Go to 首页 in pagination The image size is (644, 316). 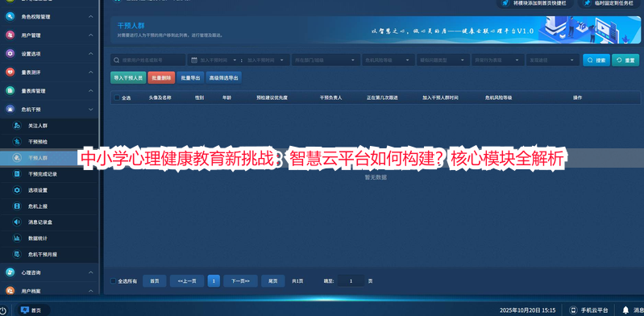click(x=155, y=281)
